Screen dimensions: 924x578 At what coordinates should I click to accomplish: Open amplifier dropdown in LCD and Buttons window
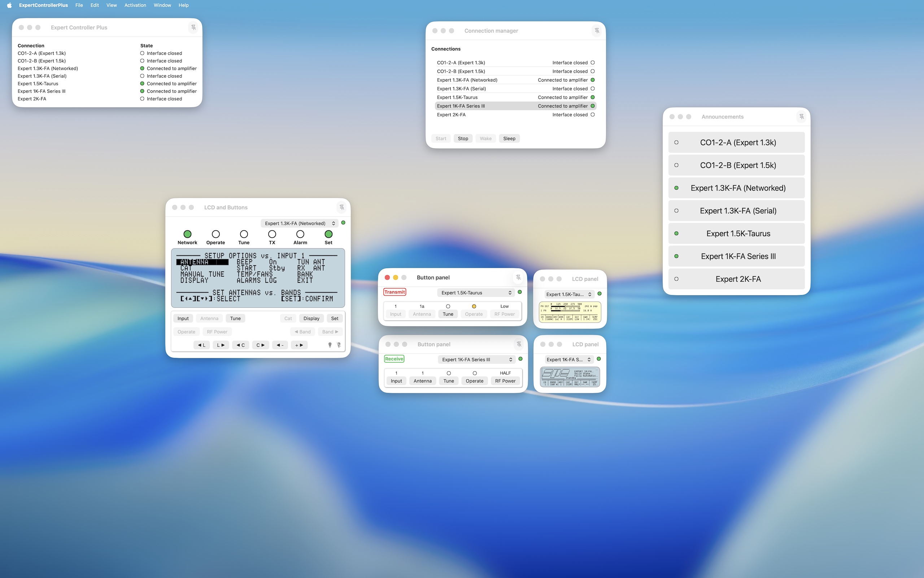(300, 223)
